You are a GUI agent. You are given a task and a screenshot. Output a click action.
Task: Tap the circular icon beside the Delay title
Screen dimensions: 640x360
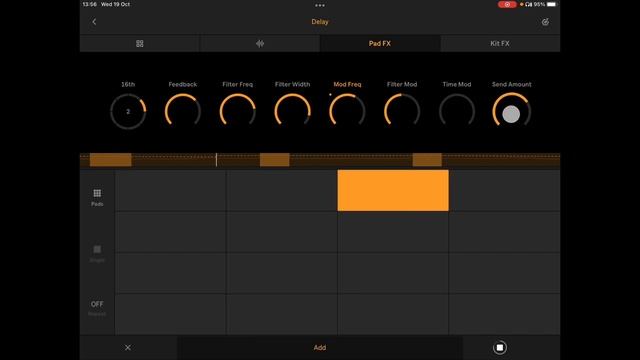tap(545, 22)
